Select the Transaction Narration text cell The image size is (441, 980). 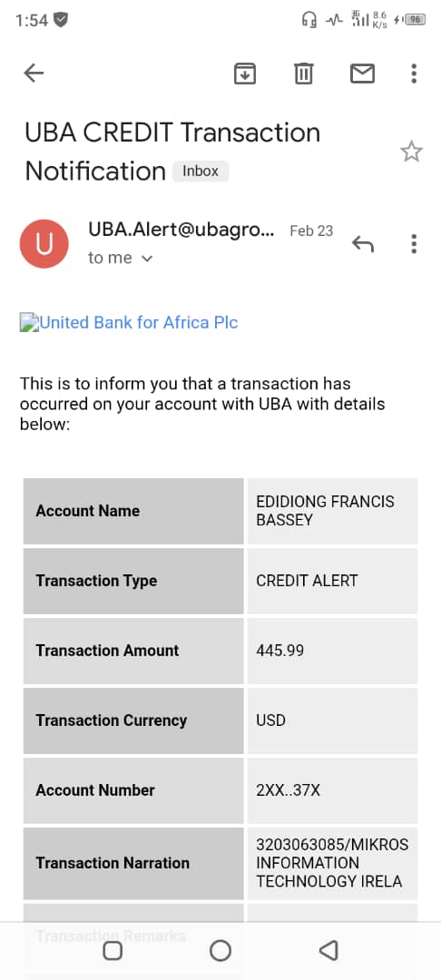tap(332, 863)
